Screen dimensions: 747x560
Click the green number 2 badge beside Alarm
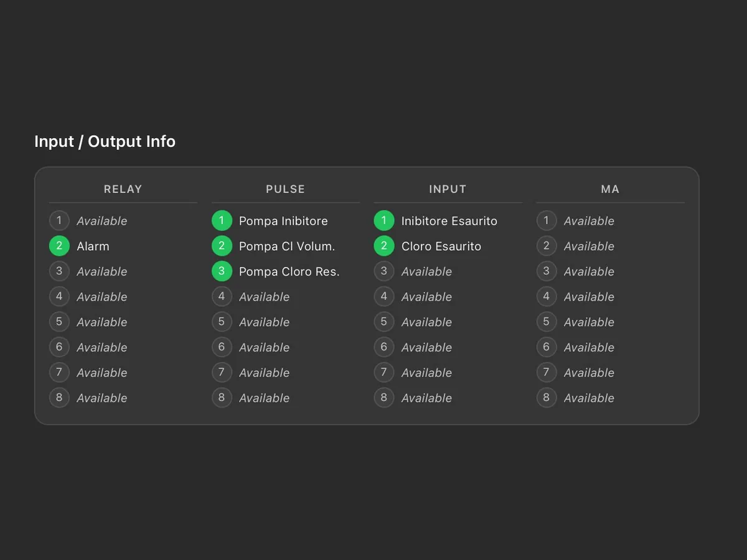59,246
